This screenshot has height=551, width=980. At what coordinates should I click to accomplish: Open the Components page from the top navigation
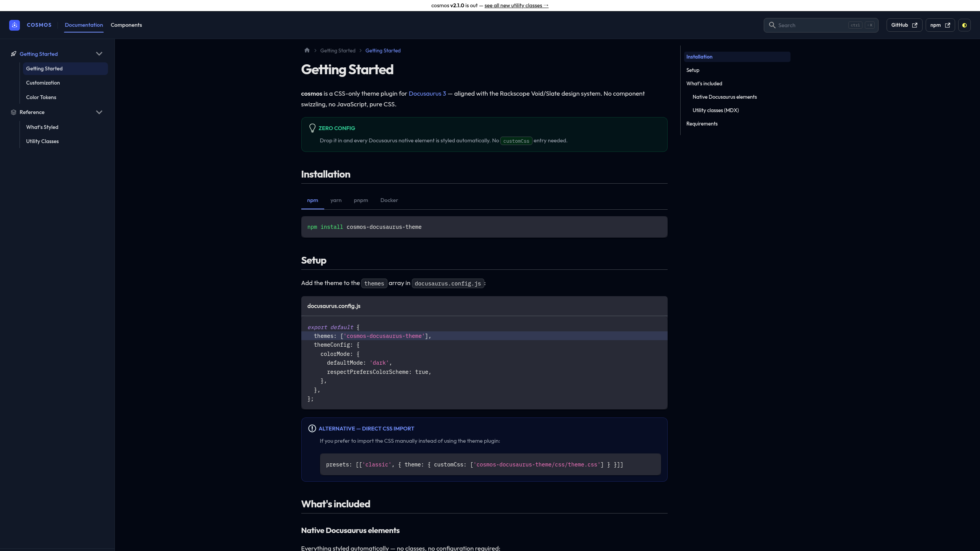tap(126, 25)
